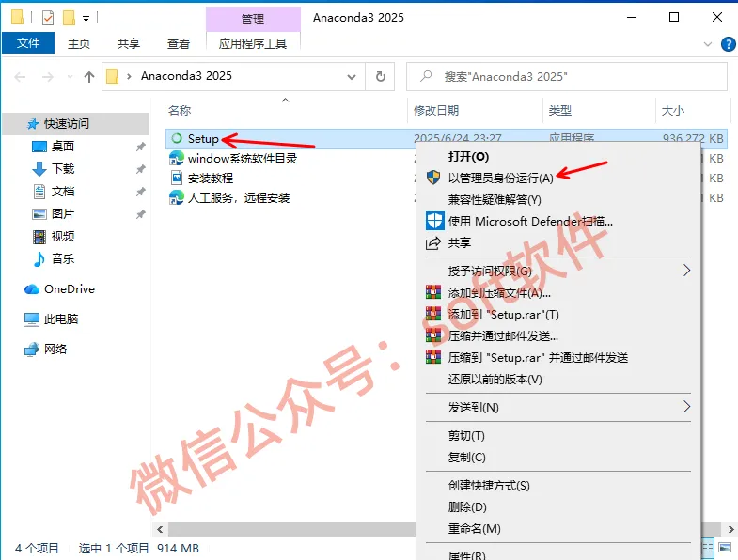
Task: Click the shield icon beside 以管理员身份运行
Action: click(x=433, y=178)
